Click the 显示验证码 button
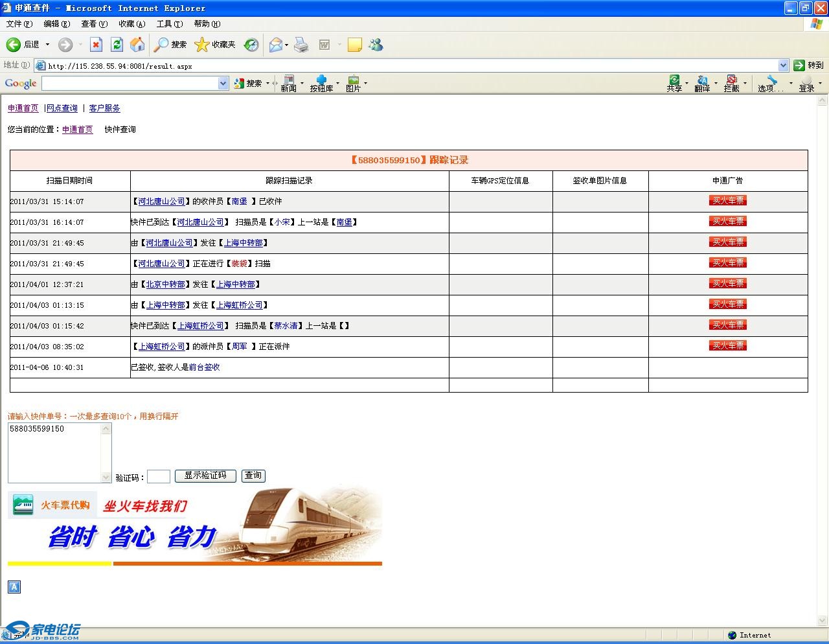 [205, 476]
